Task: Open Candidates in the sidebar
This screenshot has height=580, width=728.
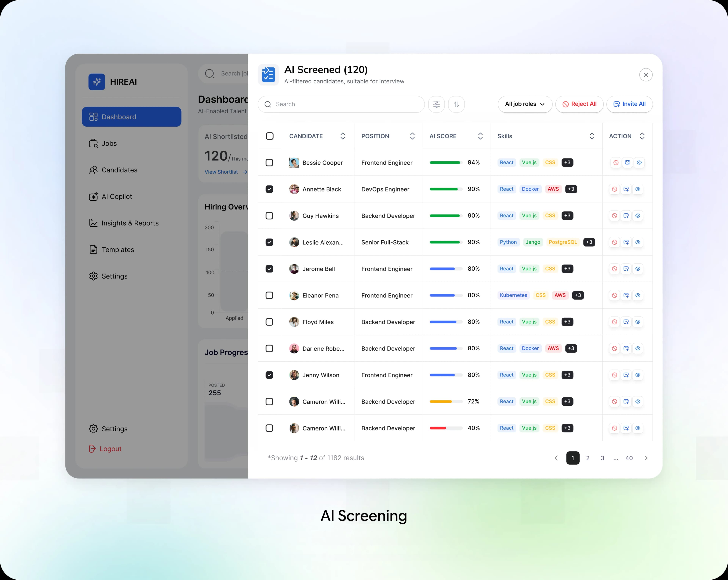Action: point(131,170)
